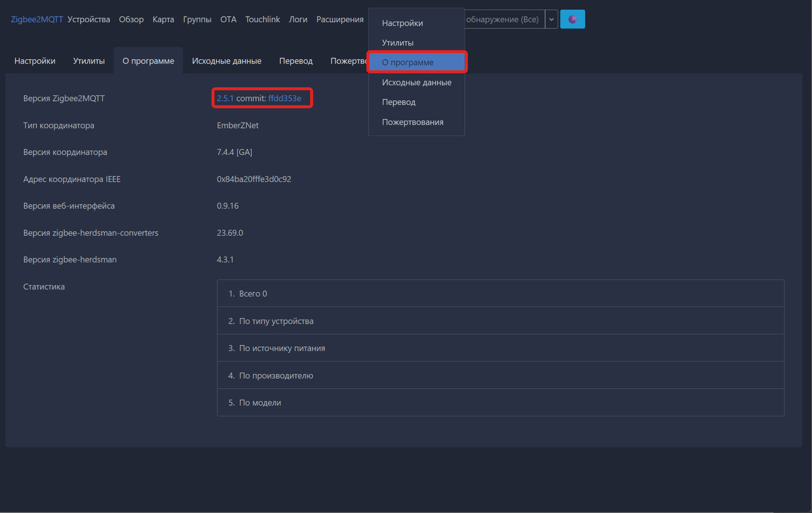
Task: Open the ffdd353e commit link
Action: 285,98
